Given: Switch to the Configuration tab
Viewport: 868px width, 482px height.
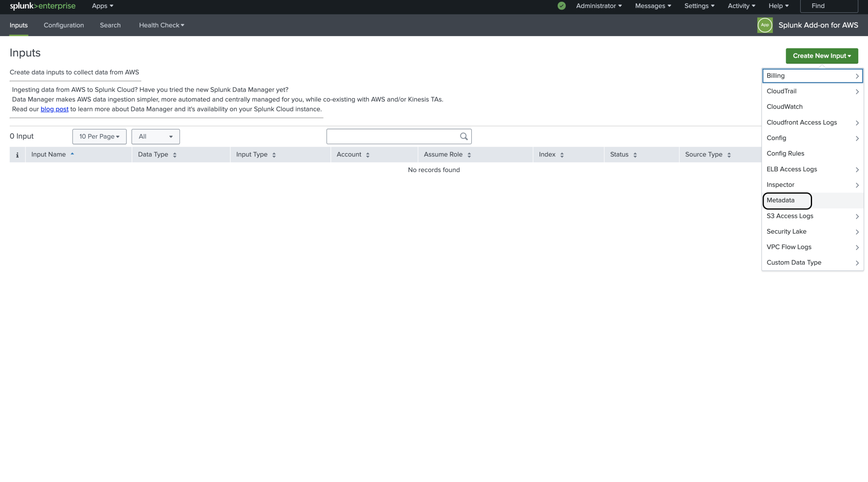Looking at the screenshot, I should pos(63,25).
